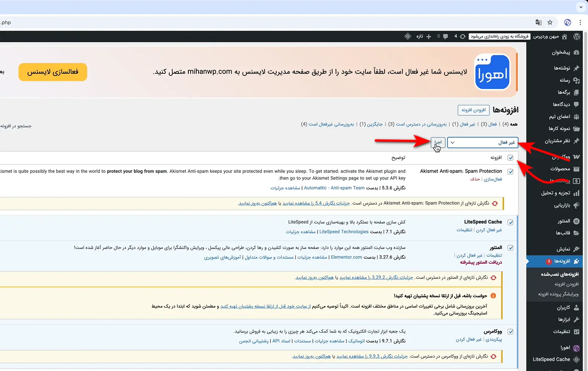
Task: Click the browser translate page icon
Action: pyautogui.click(x=539, y=23)
